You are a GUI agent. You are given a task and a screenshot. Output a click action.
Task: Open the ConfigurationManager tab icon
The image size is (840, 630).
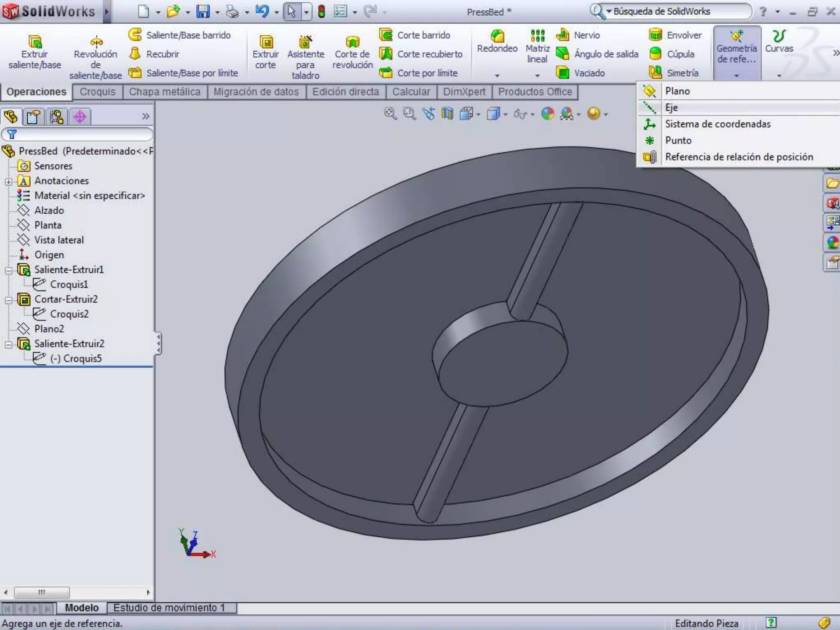(57, 117)
